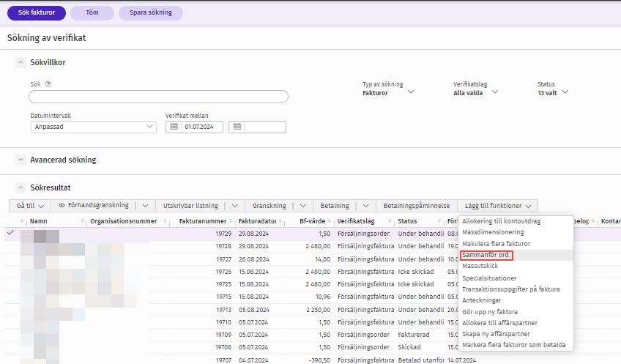Click Skickad status in row 19708
The height and width of the screenshot is (364, 621).
coord(409,347)
